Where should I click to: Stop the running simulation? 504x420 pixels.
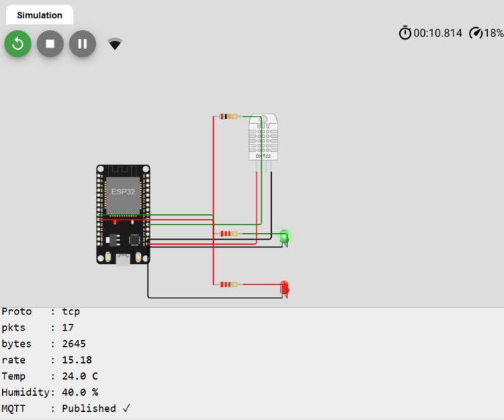(x=50, y=44)
